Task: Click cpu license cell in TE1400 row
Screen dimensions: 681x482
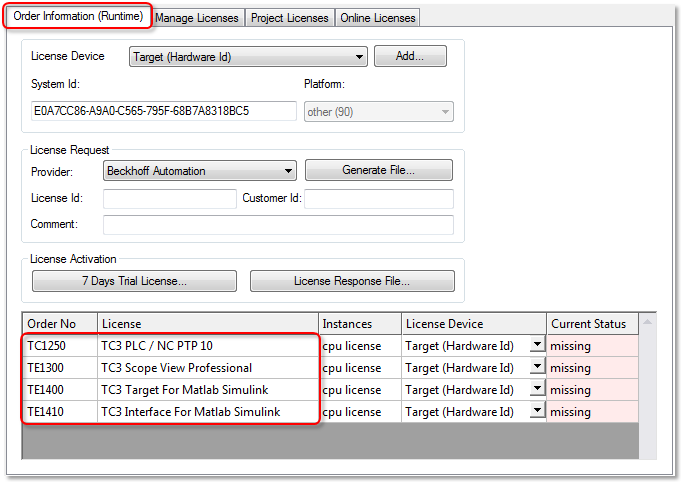Action: coord(360,390)
